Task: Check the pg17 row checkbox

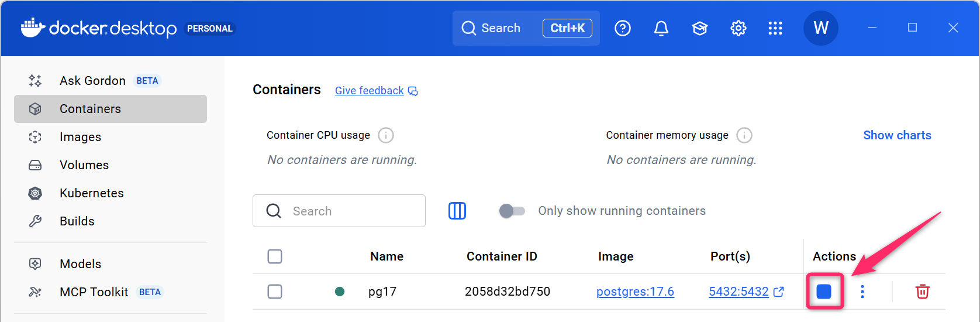Action: [x=275, y=292]
